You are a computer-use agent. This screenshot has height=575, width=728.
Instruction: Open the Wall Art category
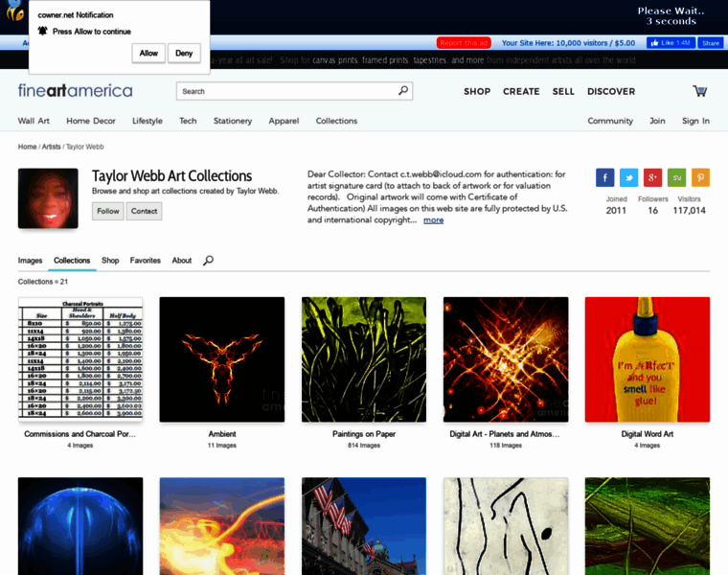tap(34, 121)
